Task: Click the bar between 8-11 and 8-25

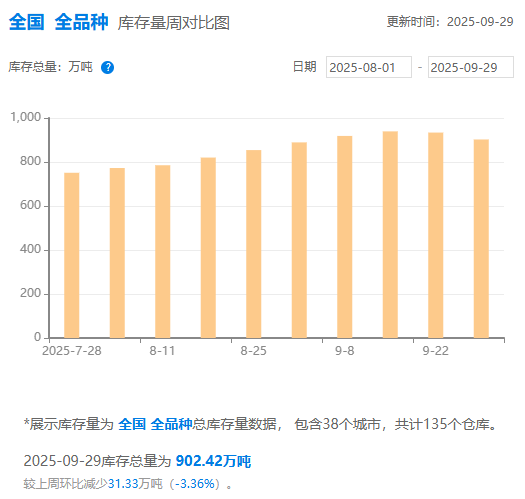Action: (x=208, y=247)
